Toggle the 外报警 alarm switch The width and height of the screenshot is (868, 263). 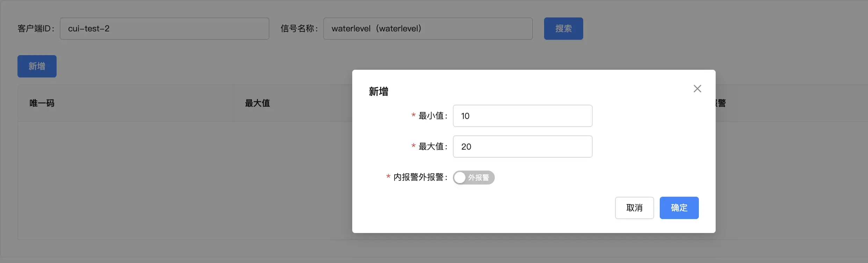(473, 178)
